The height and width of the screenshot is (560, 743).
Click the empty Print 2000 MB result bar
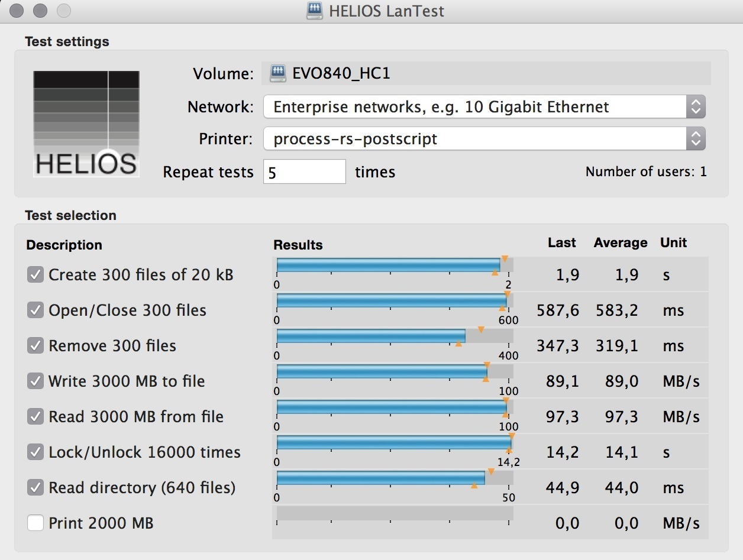[x=395, y=513]
